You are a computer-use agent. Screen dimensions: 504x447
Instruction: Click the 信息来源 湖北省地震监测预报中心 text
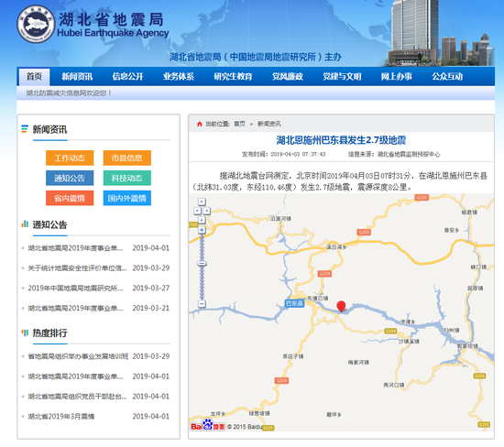click(x=394, y=154)
